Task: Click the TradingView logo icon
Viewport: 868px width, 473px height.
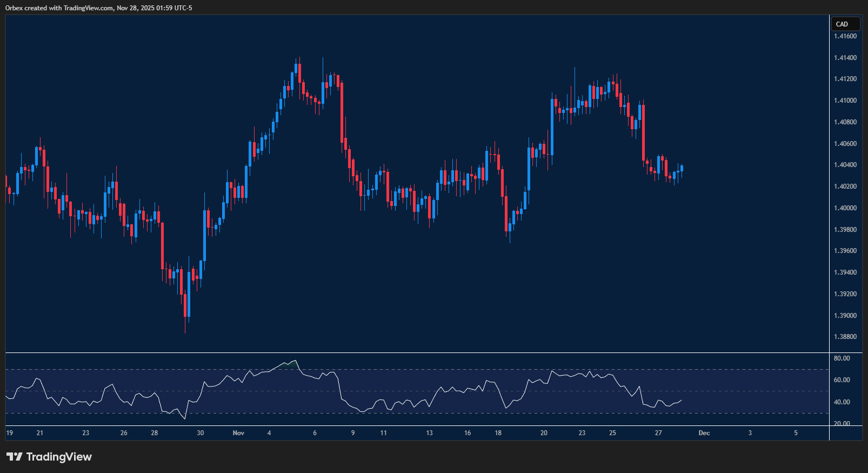Action: [15, 457]
